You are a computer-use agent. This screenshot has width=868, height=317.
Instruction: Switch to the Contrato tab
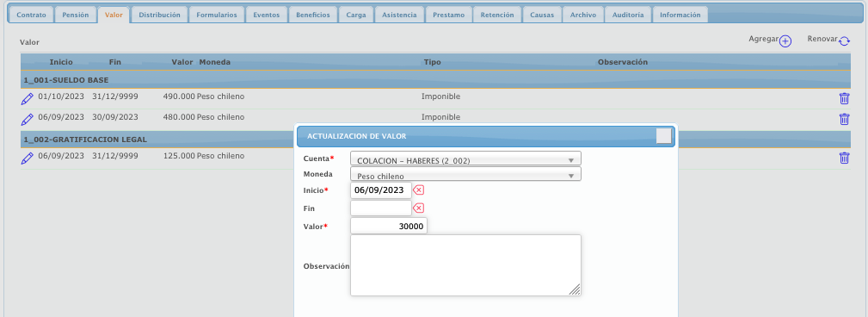[32, 15]
